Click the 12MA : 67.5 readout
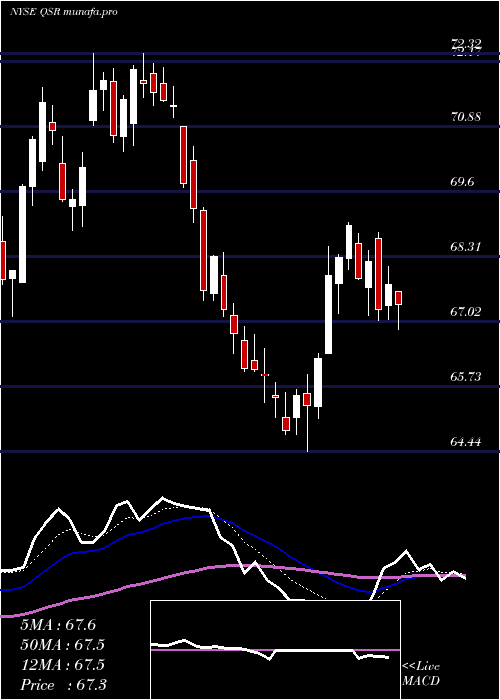The image size is (500, 700). tap(62, 665)
